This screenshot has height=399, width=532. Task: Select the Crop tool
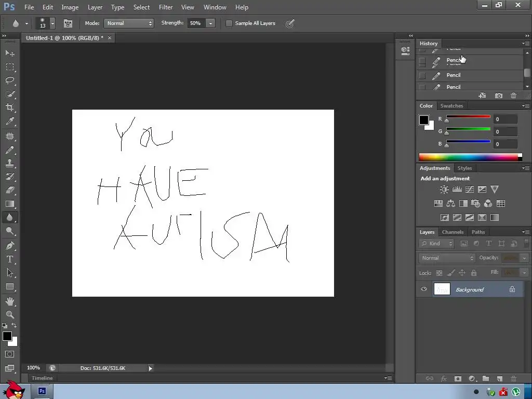9,108
